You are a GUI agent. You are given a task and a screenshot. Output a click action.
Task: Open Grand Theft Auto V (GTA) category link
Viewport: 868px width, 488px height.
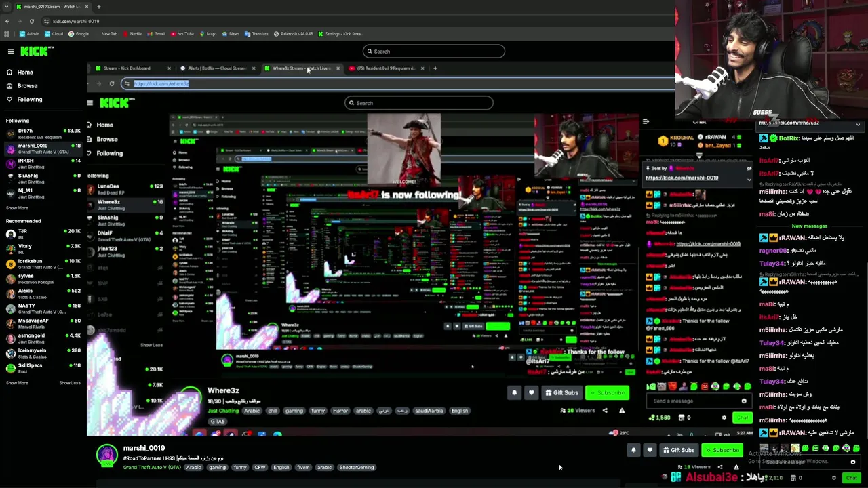click(x=152, y=467)
